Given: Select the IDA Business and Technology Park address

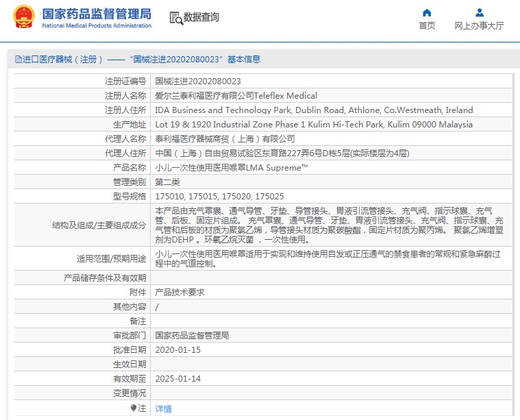Looking at the screenshot, I should (x=314, y=110).
